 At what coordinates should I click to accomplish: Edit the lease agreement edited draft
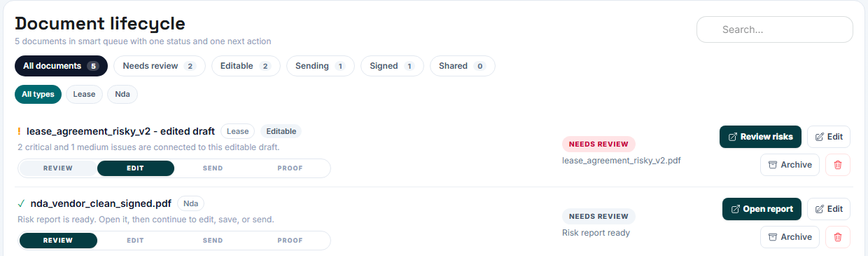tap(829, 137)
